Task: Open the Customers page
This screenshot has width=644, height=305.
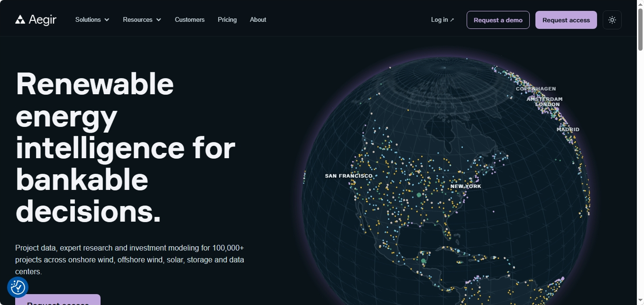Action: [x=190, y=19]
